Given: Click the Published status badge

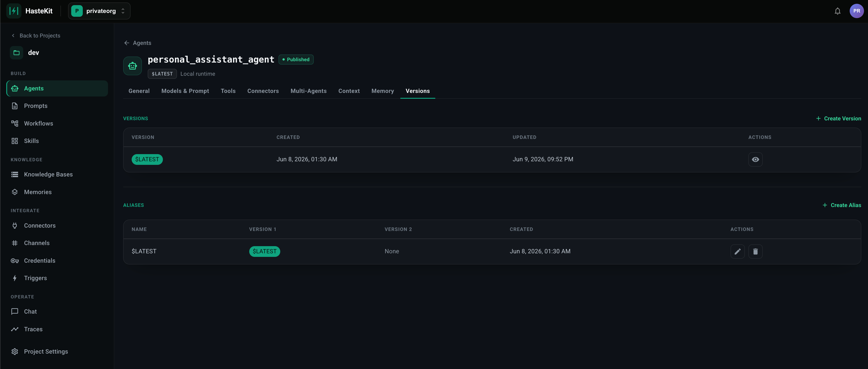Looking at the screenshot, I should coord(296,59).
